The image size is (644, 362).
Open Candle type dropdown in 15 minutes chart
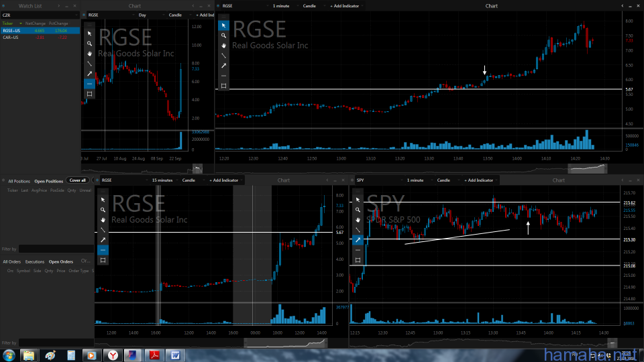pyautogui.click(x=193, y=180)
